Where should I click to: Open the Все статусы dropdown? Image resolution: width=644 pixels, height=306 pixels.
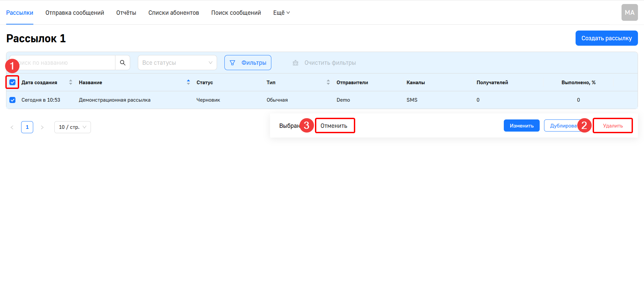pyautogui.click(x=177, y=63)
